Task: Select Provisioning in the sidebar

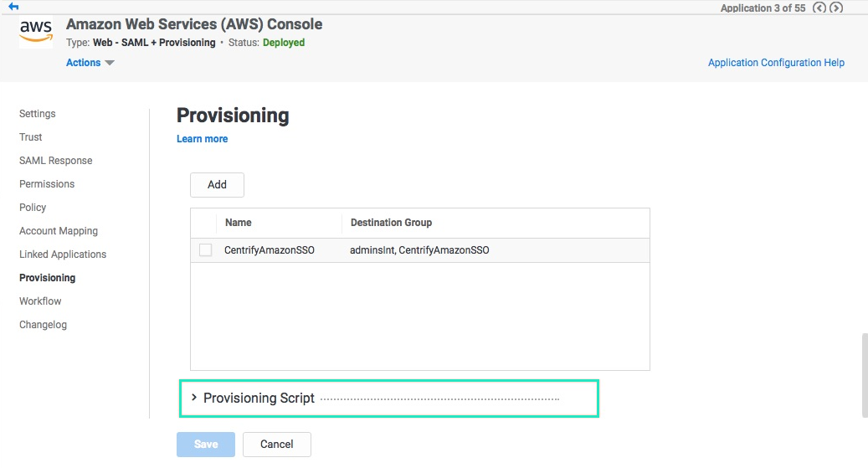Action: click(x=47, y=277)
